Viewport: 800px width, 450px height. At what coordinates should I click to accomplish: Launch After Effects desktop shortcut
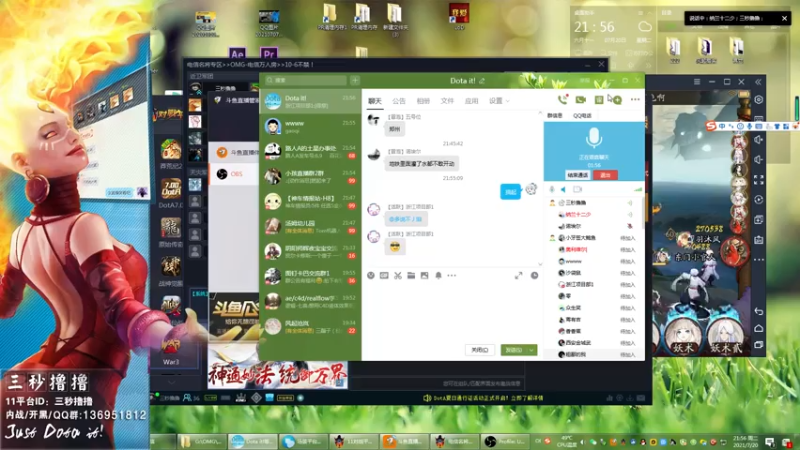(x=237, y=54)
